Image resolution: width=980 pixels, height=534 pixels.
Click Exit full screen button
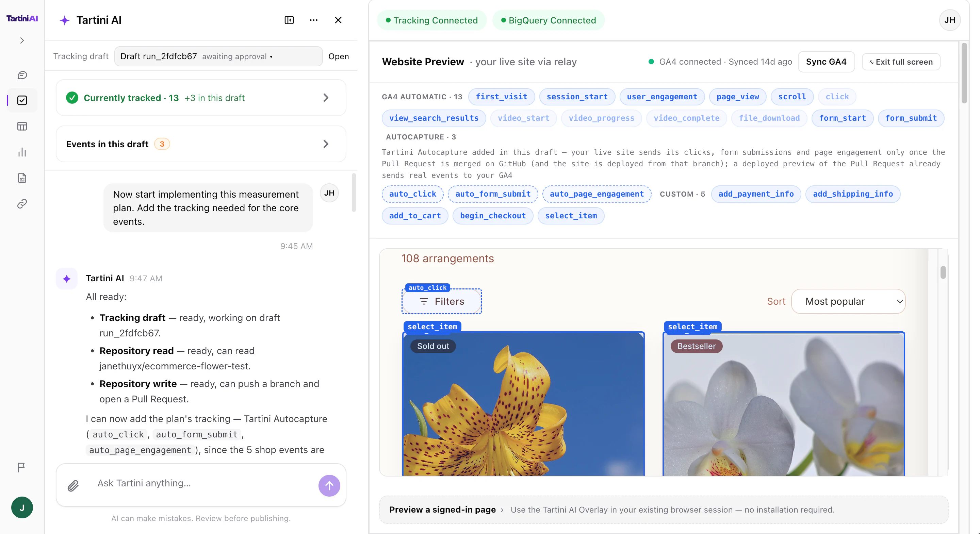pos(900,62)
